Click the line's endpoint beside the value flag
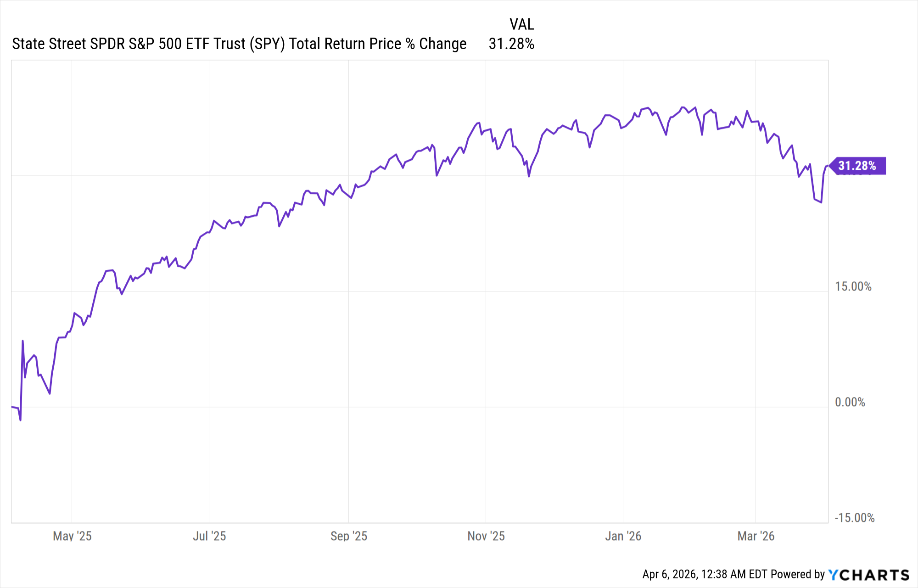The image size is (918, 588). pos(828,166)
